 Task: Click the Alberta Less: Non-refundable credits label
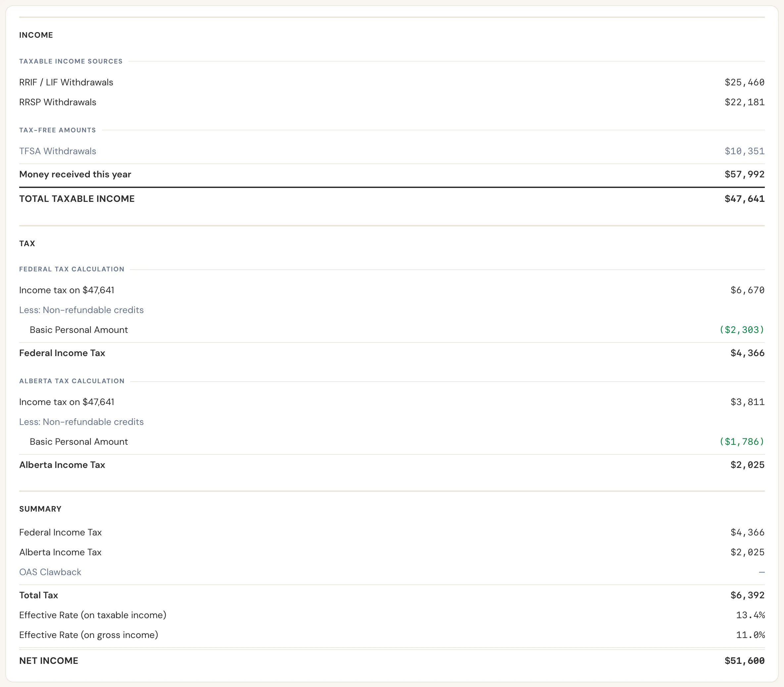[x=81, y=422]
